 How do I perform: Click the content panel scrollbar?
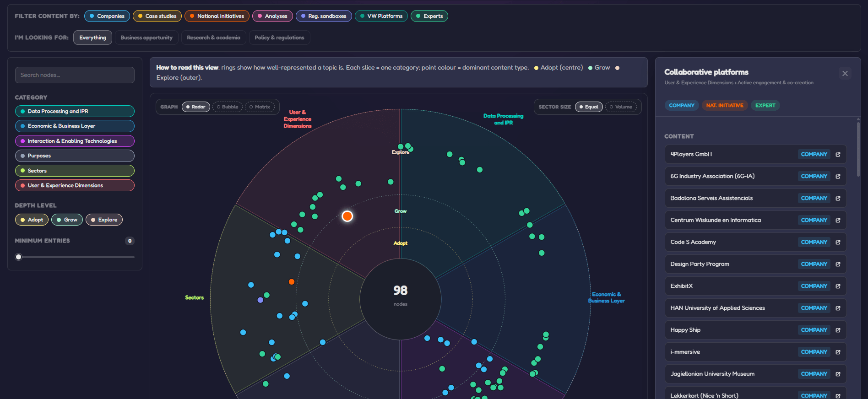tap(858, 149)
